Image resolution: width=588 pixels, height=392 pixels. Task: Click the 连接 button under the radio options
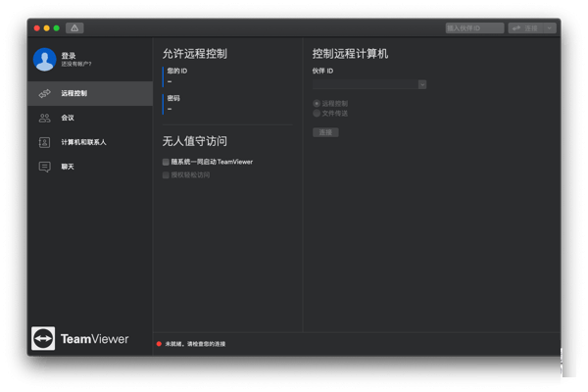click(x=325, y=132)
